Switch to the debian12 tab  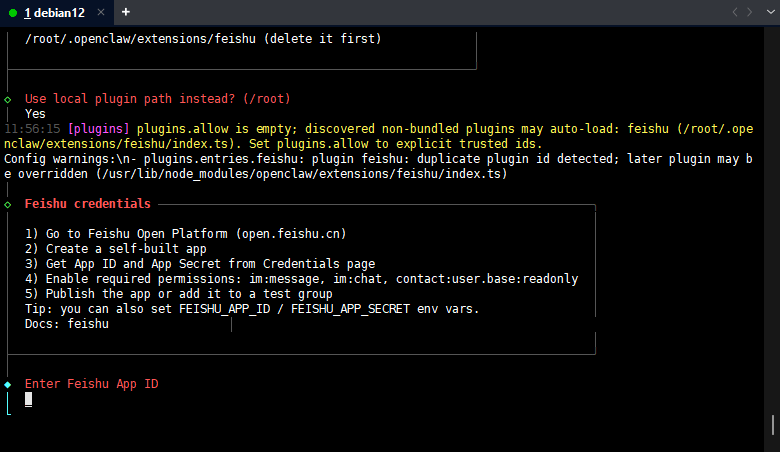(55, 12)
